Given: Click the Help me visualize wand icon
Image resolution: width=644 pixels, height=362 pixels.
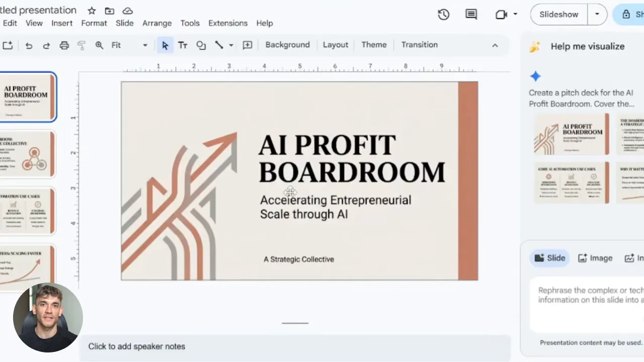Looking at the screenshot, I should [535, 46].
